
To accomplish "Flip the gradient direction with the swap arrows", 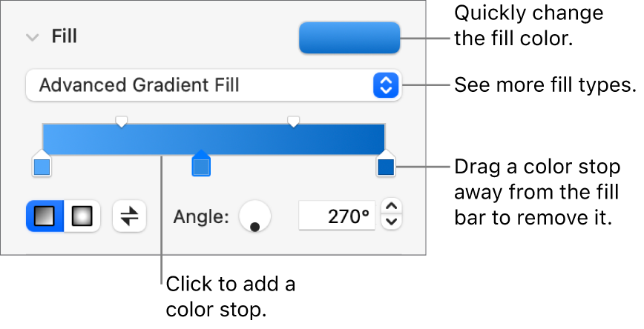I will click(129, 216).
